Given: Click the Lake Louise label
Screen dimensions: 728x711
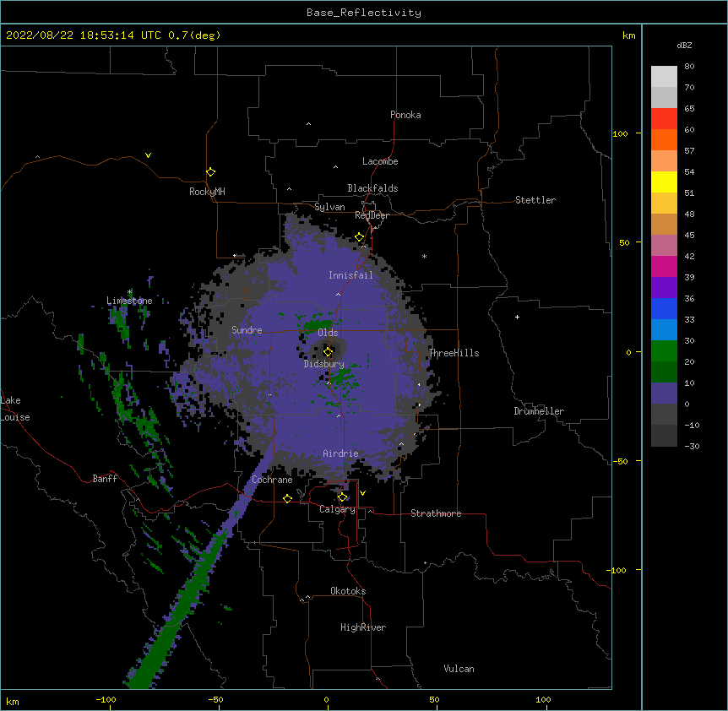Looking at the screenshot, I should 14,409.
